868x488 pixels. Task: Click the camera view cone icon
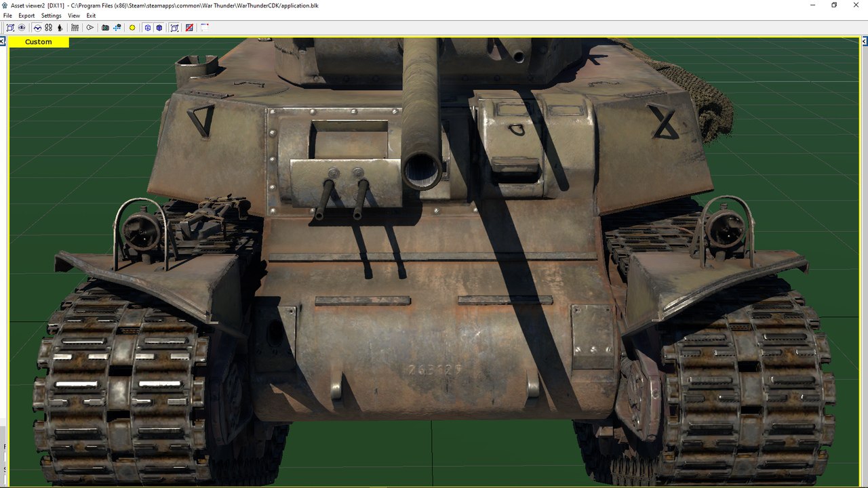click(90, 28)
